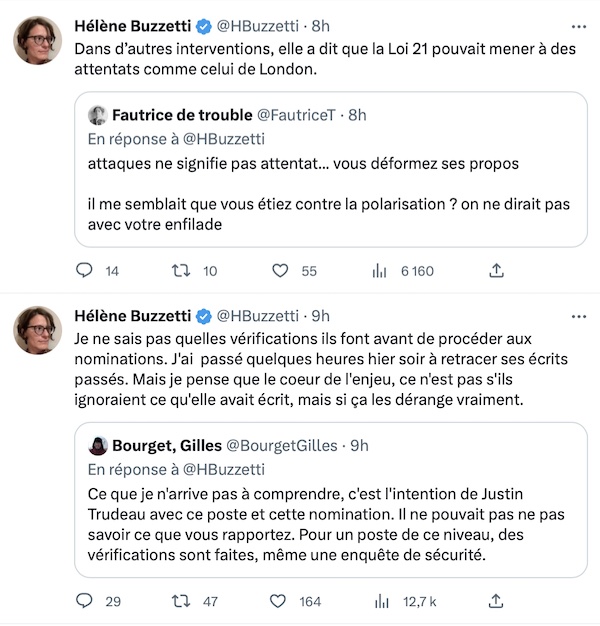Open Fautrice de trouble's quoted tweet
Screen dimensions: 600x626
tap(331, 169)
